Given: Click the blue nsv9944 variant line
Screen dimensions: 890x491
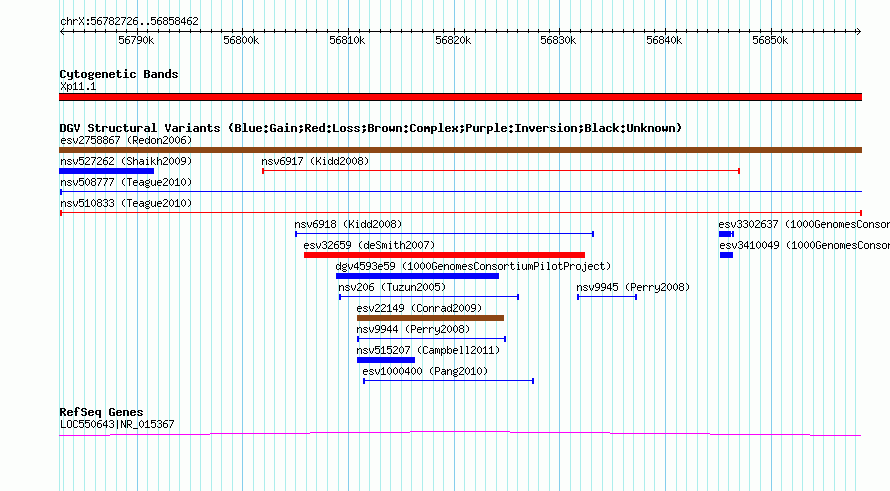Looking at the screenshot, I should pos(431,339).
